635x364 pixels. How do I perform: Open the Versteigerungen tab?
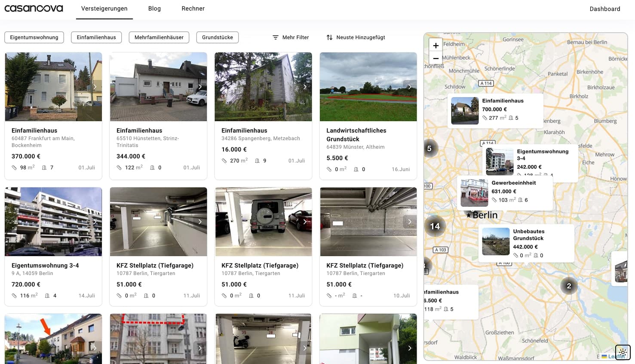[x=104, y=9]
